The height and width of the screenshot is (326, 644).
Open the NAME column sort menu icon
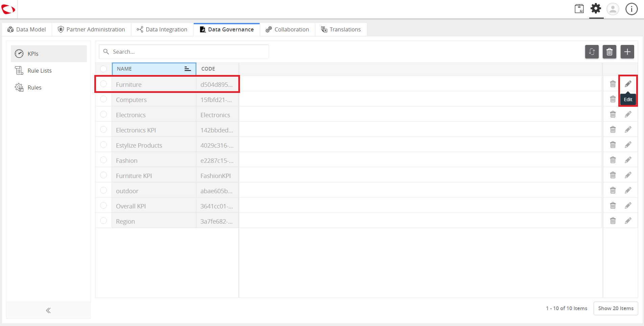click(187, 69)
